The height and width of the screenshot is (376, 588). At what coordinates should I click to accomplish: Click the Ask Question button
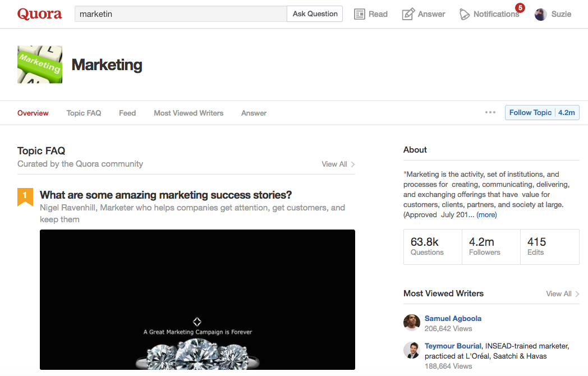(x=315, y=14)
